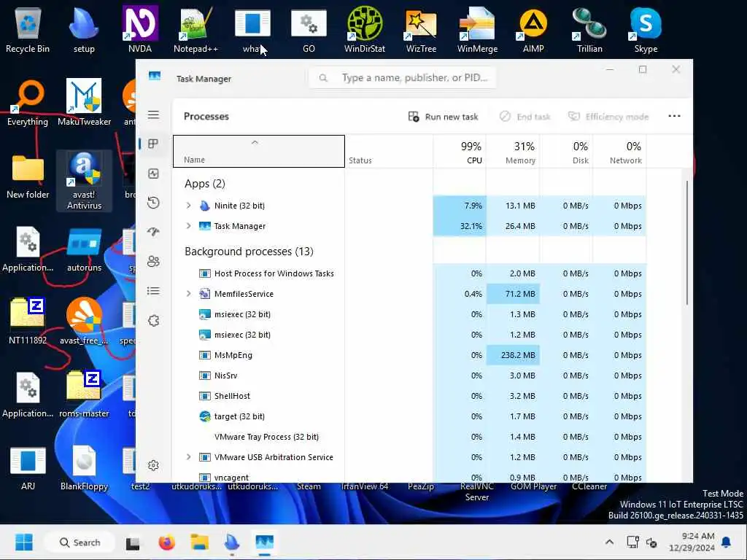Open Task Manager settings gear
The image size is (747, 560).
point(153,465)
